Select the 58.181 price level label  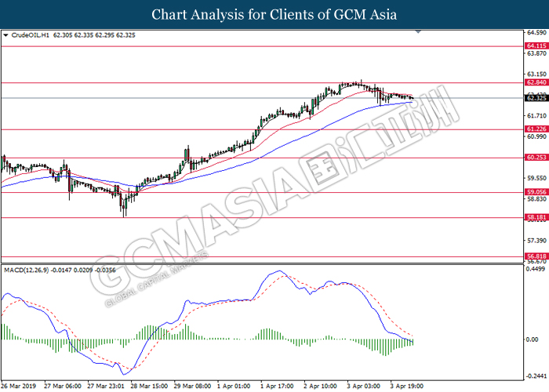(536, 217)
